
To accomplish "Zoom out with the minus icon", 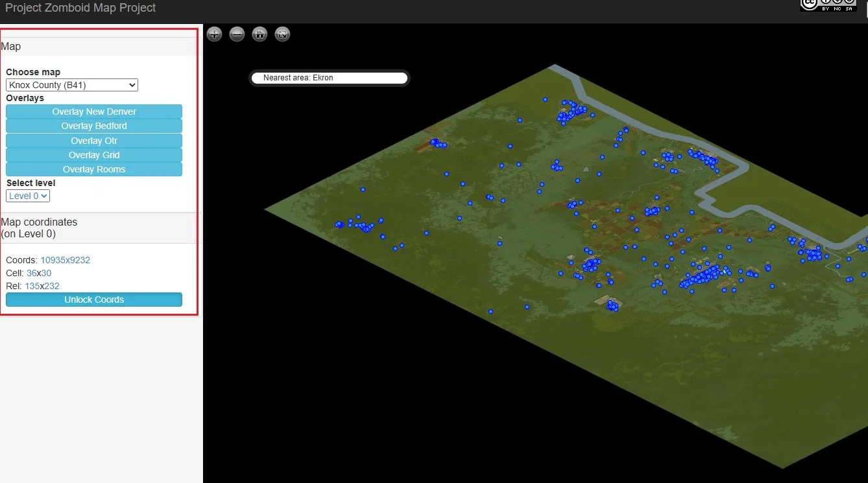I will [237, 34].
